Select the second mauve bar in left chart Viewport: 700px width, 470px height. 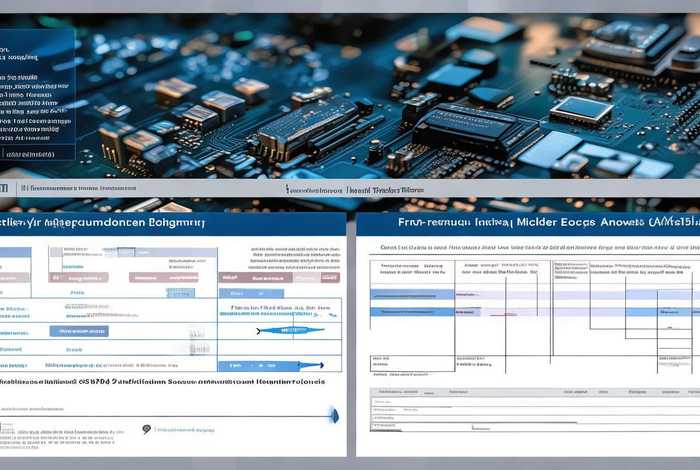coord(164,277)
